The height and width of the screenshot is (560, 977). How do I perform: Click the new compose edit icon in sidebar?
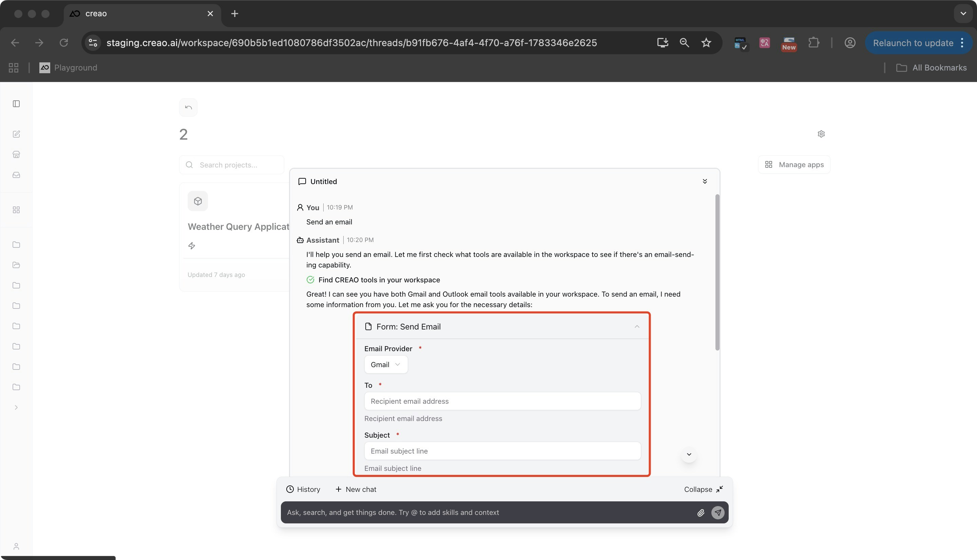pyautogui.click(x=16, y=134)
